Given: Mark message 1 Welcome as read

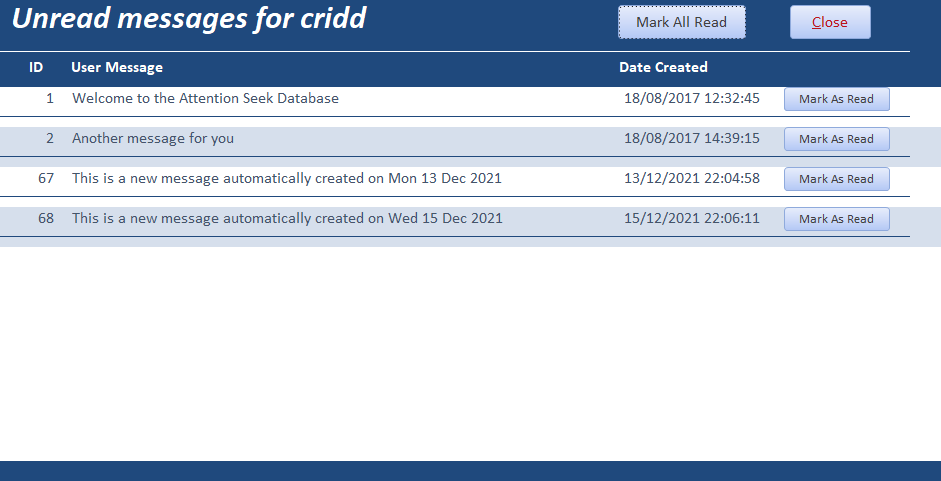Looking at the screenshot, I should point(837,99).
